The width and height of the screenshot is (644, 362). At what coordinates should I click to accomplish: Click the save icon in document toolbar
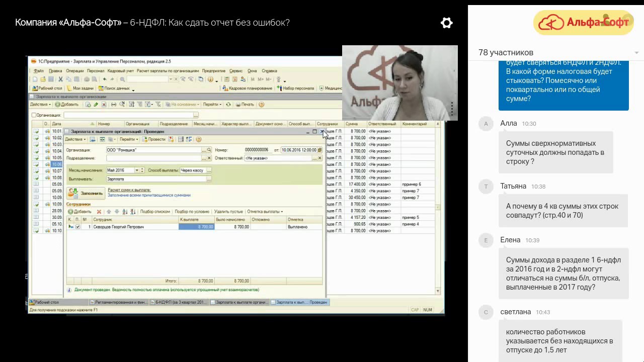click(93, 139)
